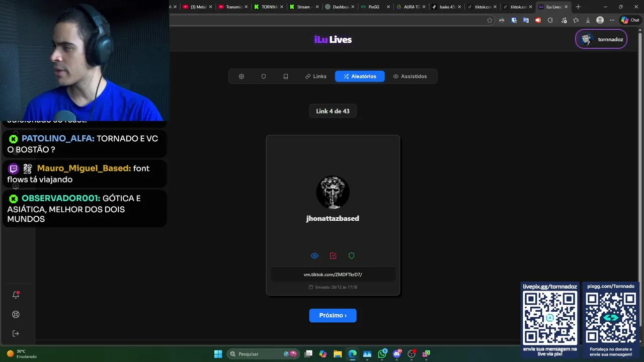The height and width of the screenshot is (362, 644).
Task: Open the vm.tiktok.com/ZMDFTkrD7/ link
Action: tap(333, 275)
